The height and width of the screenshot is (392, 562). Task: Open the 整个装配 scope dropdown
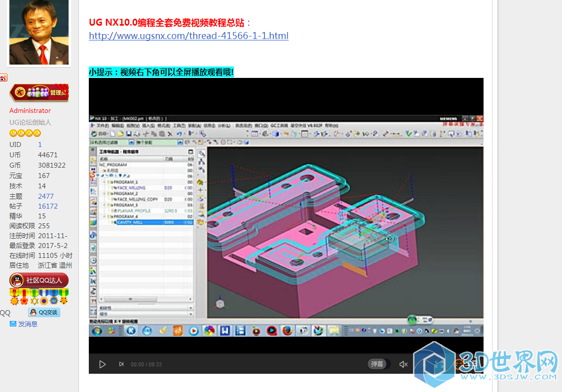(x=180, y=142)
